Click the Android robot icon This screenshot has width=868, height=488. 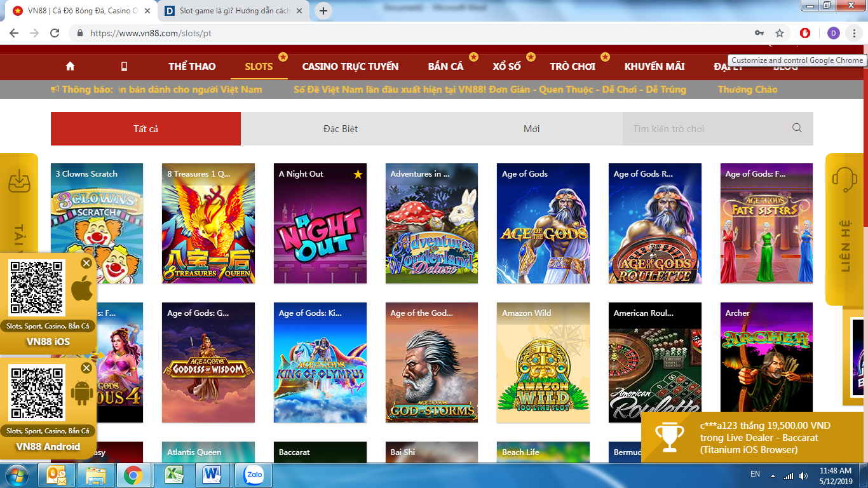[81, 393]
